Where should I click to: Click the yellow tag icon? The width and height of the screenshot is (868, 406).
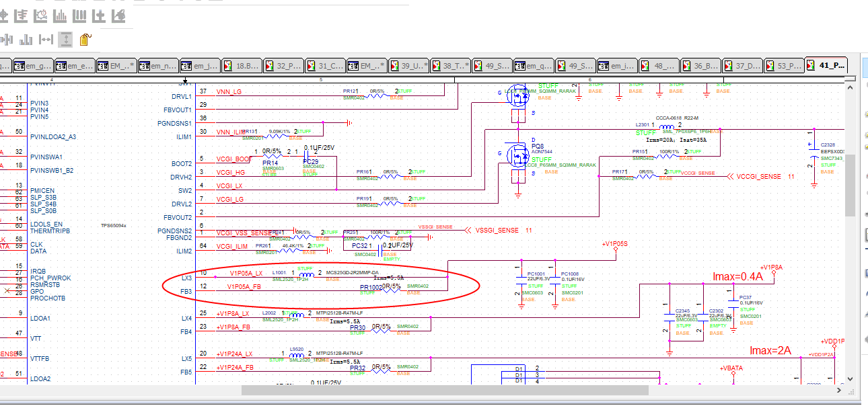[x=85, y=40]
